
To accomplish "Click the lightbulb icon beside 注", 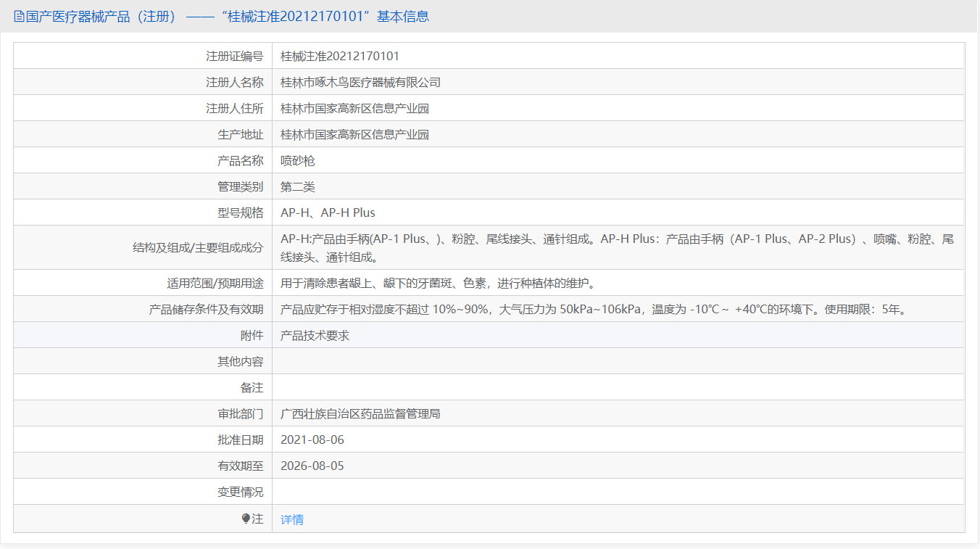I will click(x=246, y=519).
